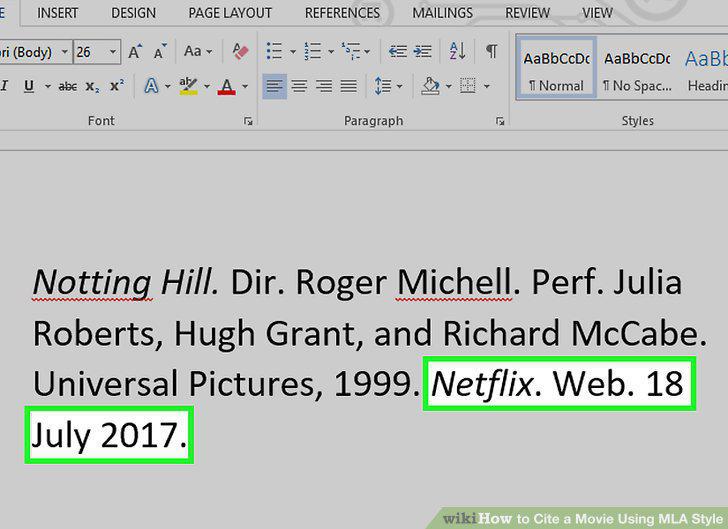Click the Shrink Font icon
Screen dimensions: 728x529
tap(160, 51)
